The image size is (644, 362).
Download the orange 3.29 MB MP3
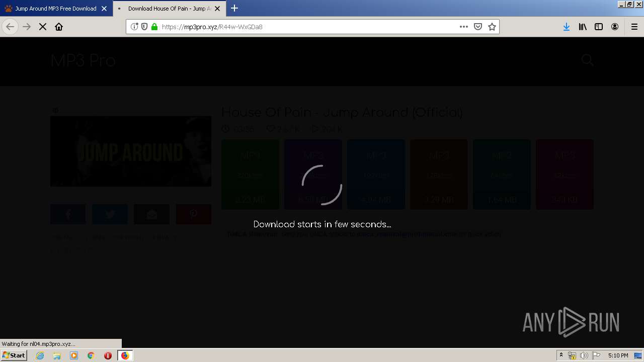click(x=439, y=174)
